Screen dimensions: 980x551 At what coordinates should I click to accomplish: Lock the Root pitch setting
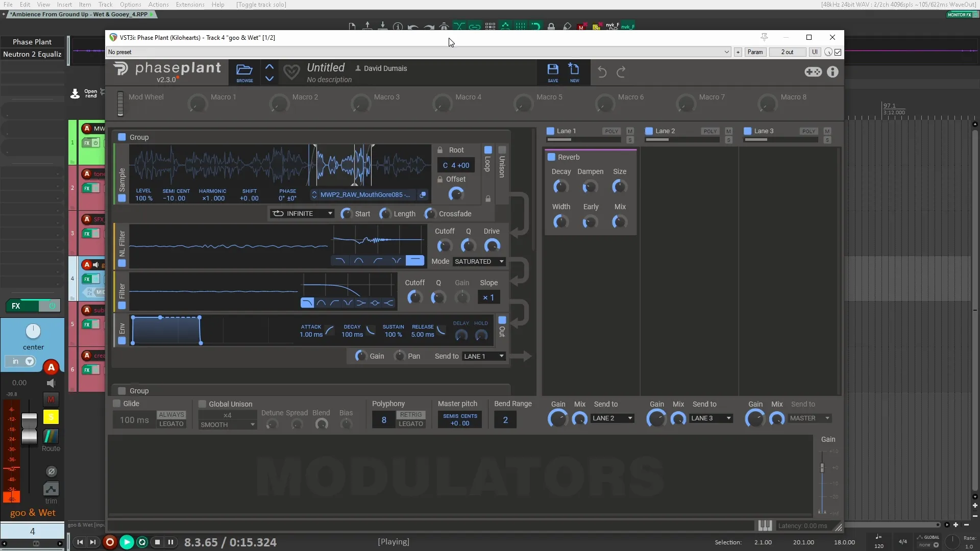pos(440,150)
